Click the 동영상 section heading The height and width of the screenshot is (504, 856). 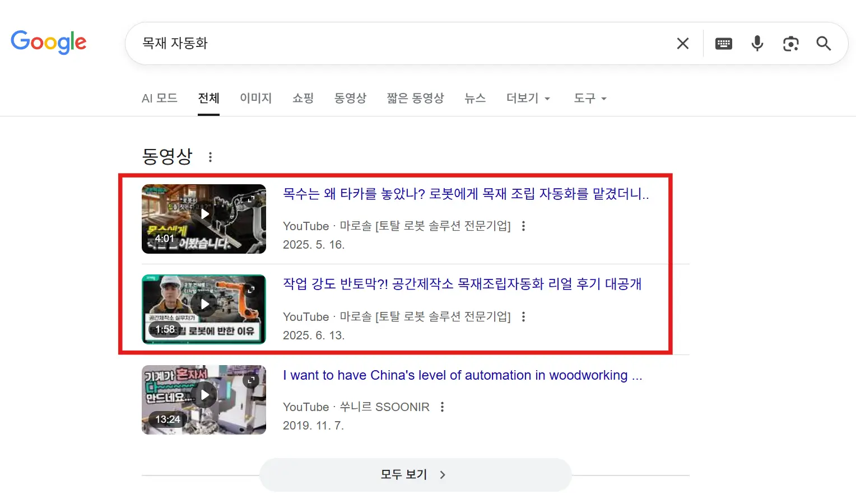pos(168,156)
